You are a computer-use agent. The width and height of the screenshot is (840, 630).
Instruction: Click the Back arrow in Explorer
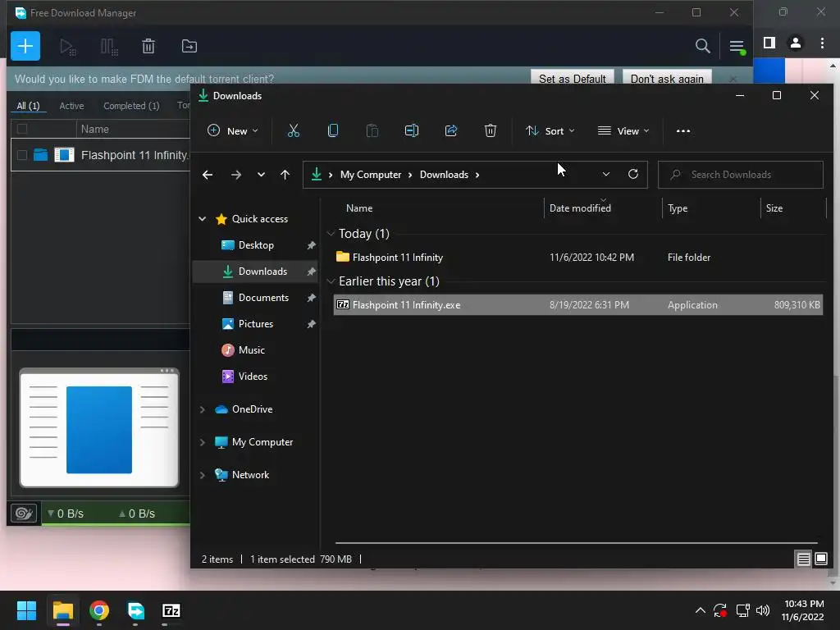(208, 175)
